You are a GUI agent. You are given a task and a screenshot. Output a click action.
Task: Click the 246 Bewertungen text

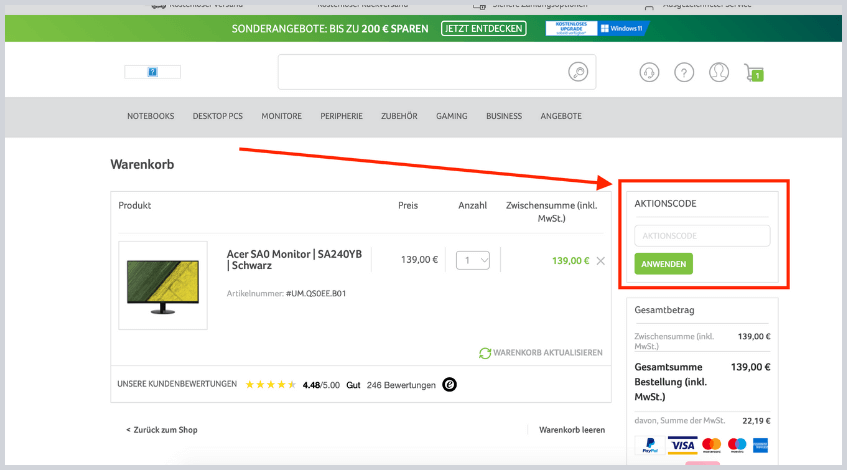(x=401, y=385)
